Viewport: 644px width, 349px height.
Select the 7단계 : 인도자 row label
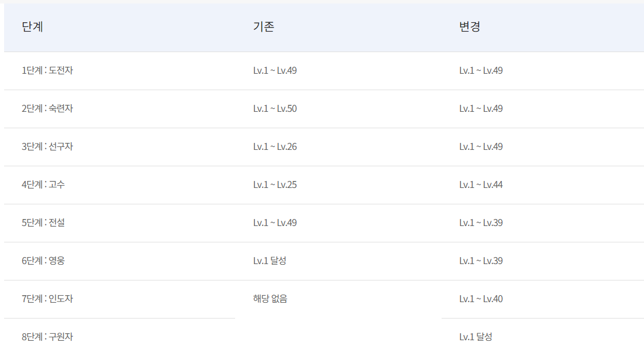(47, 299)
